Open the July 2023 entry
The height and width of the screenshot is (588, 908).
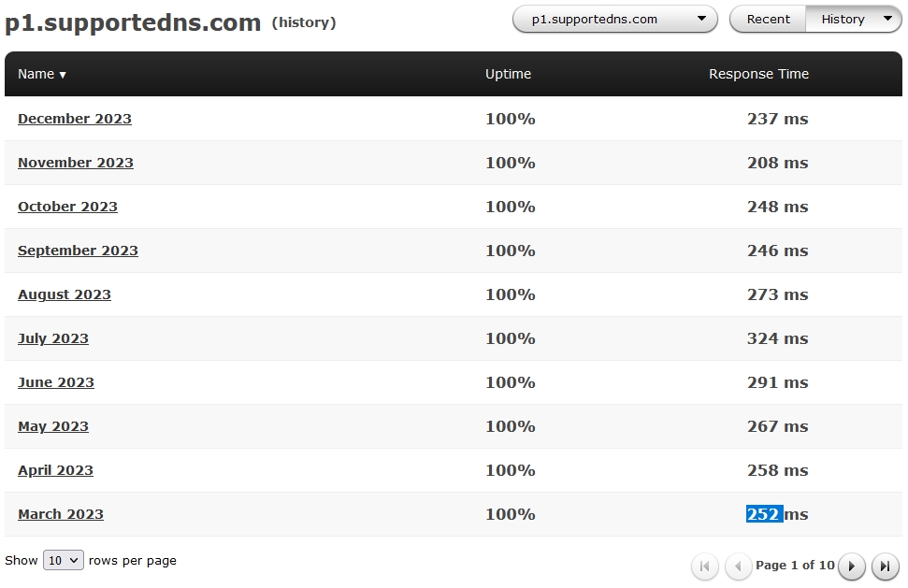click(53, 338)
